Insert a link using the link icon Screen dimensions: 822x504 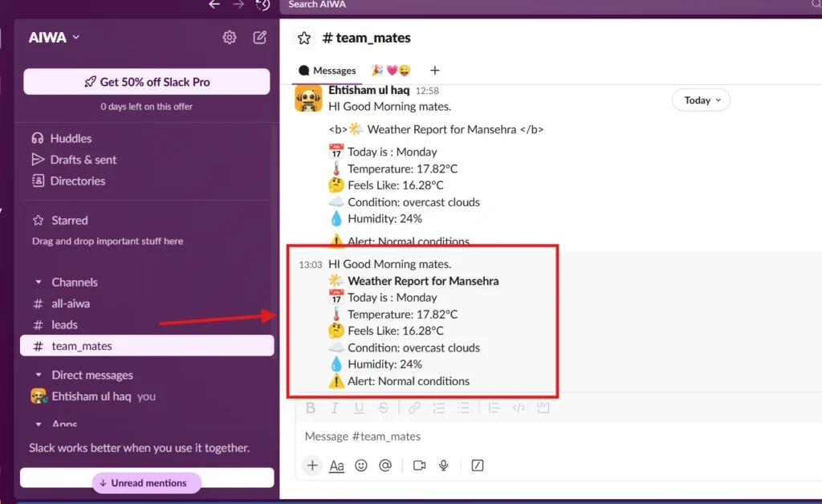pos(414,408)
